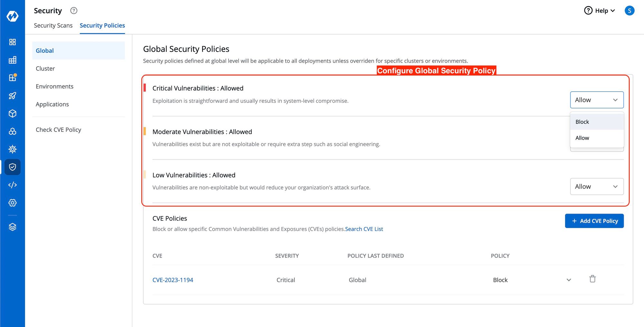The height and width of the screenshot is (327, 644).
Task: Click the SEVERITY column header
Action: [x=287, y=256]
